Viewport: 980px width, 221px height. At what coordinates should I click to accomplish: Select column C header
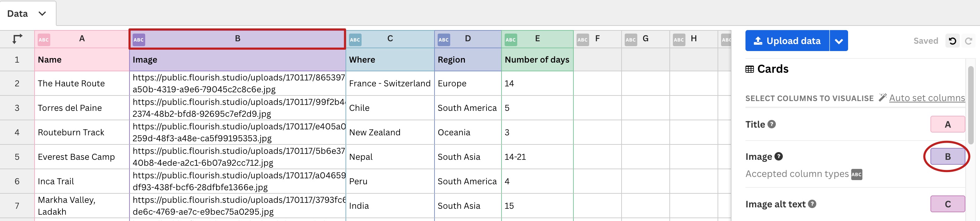tap(390, 39)
